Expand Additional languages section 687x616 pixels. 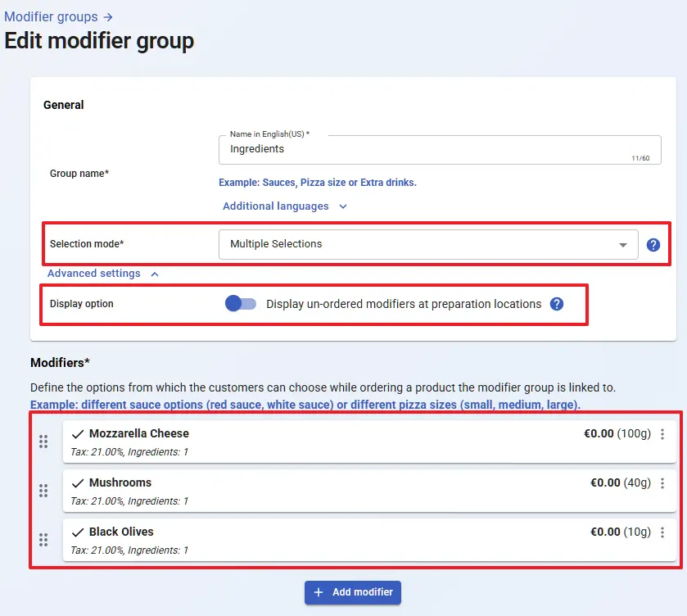(x=285, y=206)
